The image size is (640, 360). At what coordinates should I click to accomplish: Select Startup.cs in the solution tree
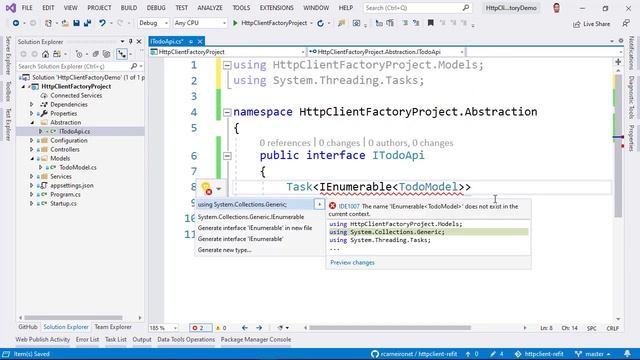[x=63, y=203]
